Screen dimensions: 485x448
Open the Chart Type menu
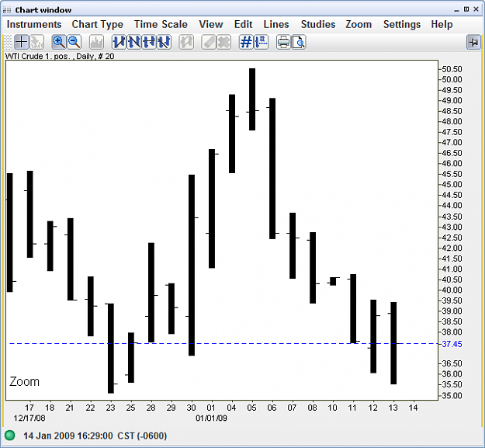(98, 24)
